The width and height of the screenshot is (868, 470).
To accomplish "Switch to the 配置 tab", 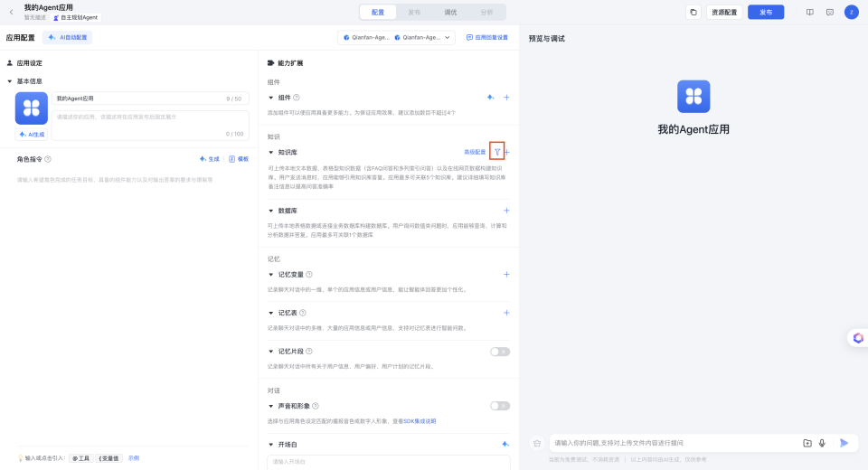I will tap(378, 12).
